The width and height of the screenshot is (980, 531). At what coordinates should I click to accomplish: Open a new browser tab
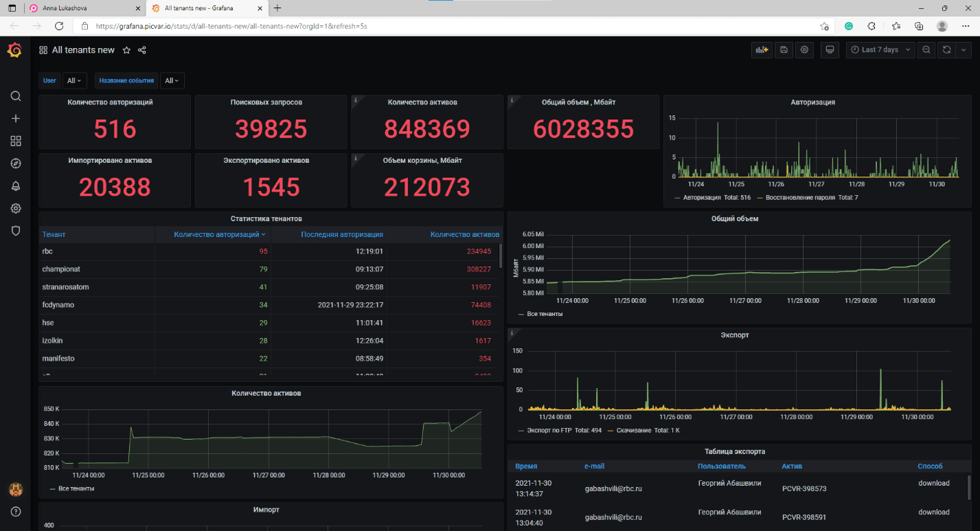(277, 8)
